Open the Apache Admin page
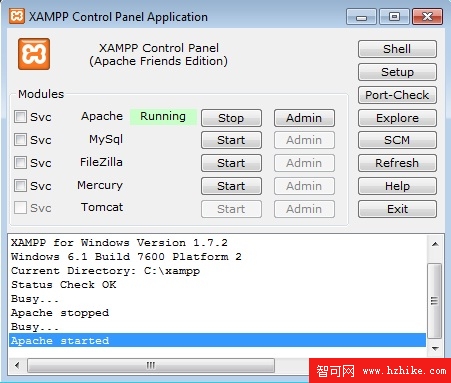 304,118
